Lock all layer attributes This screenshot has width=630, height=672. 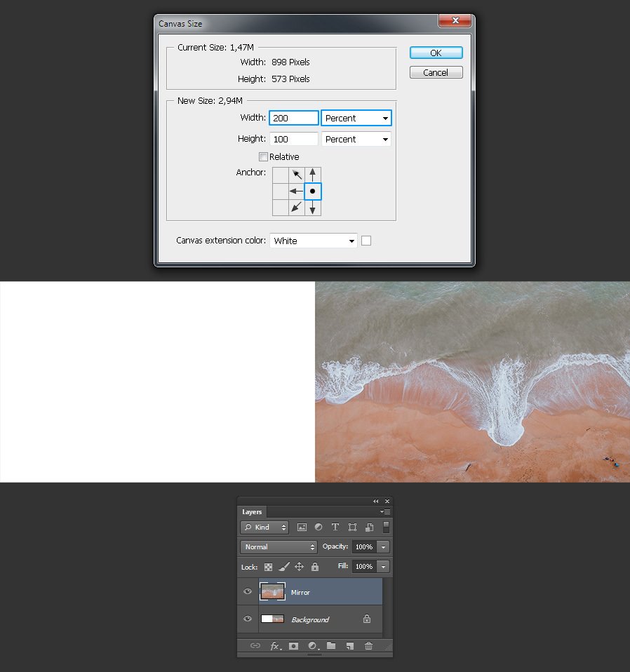pos(315,567)
